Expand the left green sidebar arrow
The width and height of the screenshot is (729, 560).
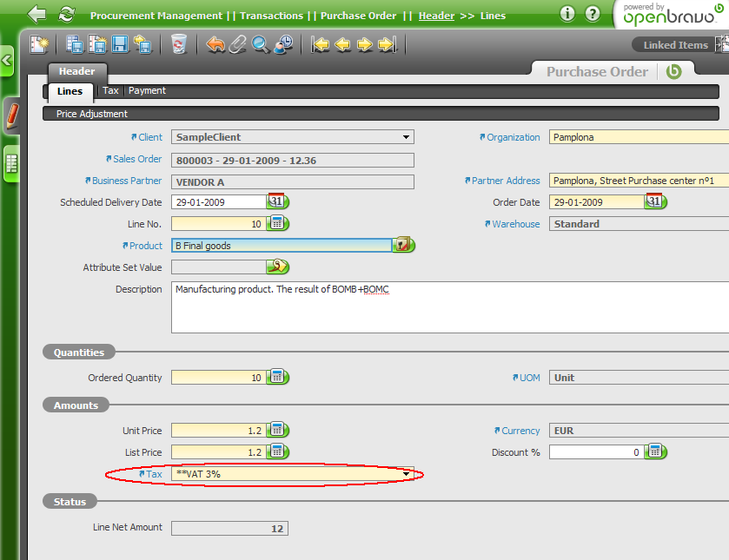7,61
